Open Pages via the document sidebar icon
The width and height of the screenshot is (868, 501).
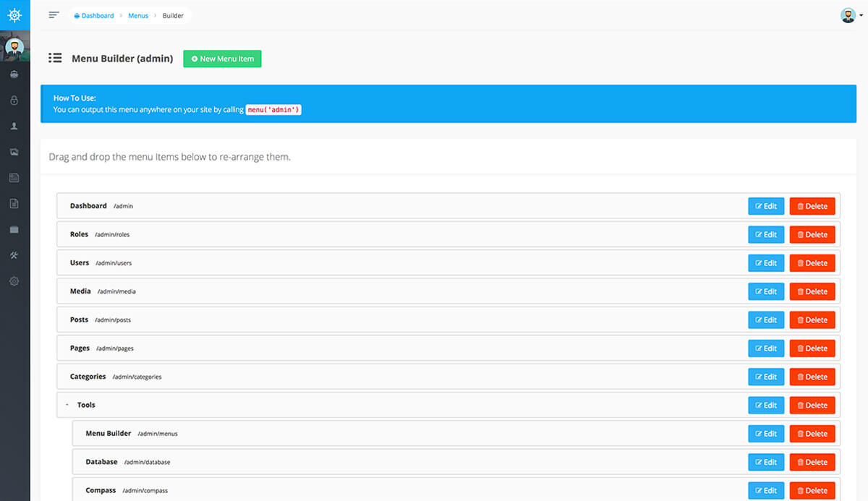point(14,204)
